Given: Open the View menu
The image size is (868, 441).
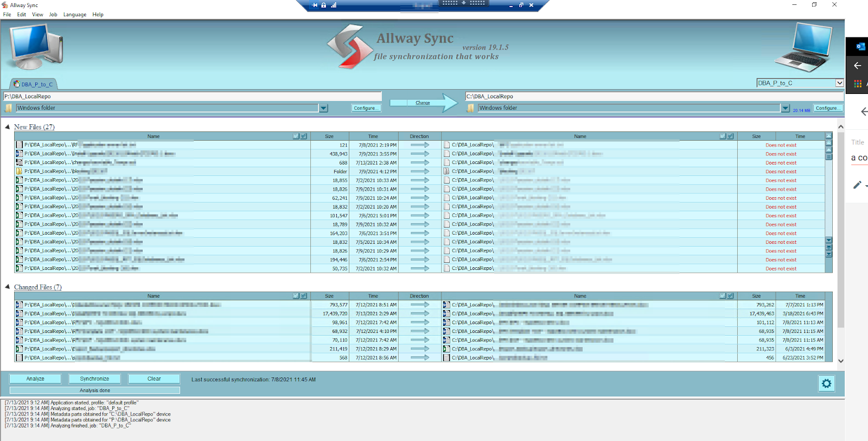Looking at the screenshot, I should point(37,15).
